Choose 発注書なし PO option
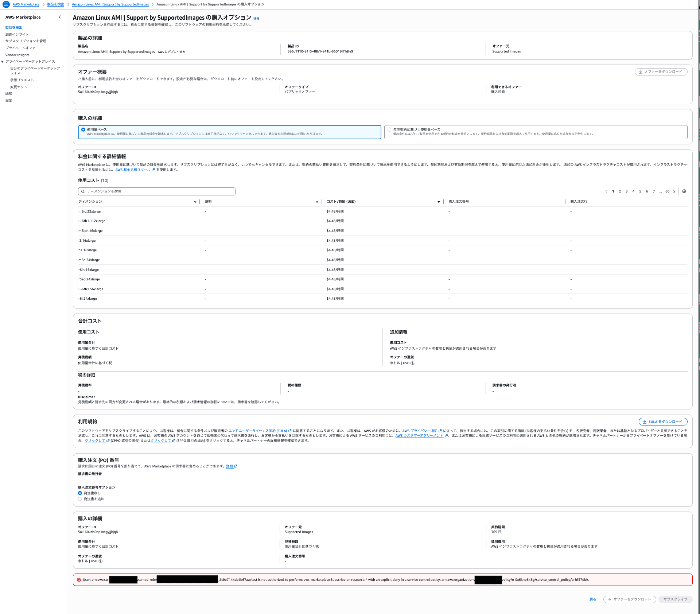 (x=80, y=493)
